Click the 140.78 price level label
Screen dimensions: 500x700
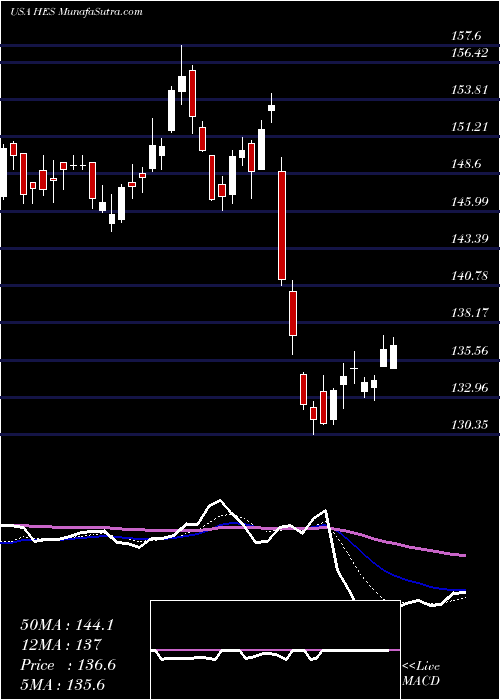(471, 276)
